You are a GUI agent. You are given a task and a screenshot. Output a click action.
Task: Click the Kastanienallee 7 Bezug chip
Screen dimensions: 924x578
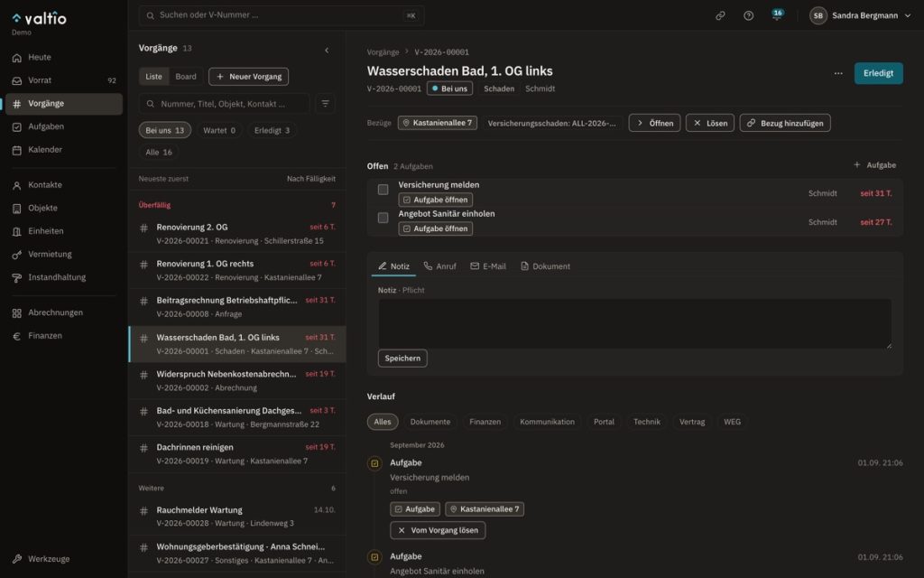tap(438, 123)
